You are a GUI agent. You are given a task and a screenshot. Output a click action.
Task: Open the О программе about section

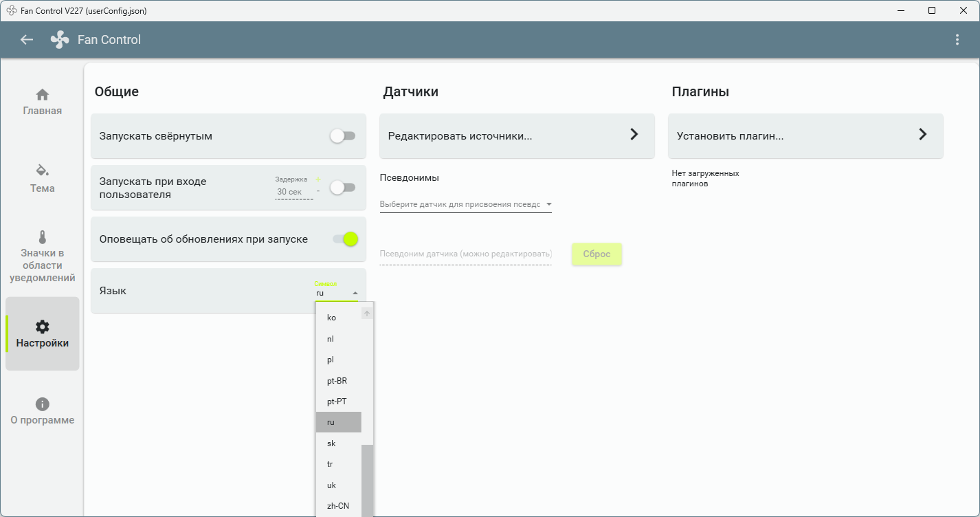click(x=43, y=411)
